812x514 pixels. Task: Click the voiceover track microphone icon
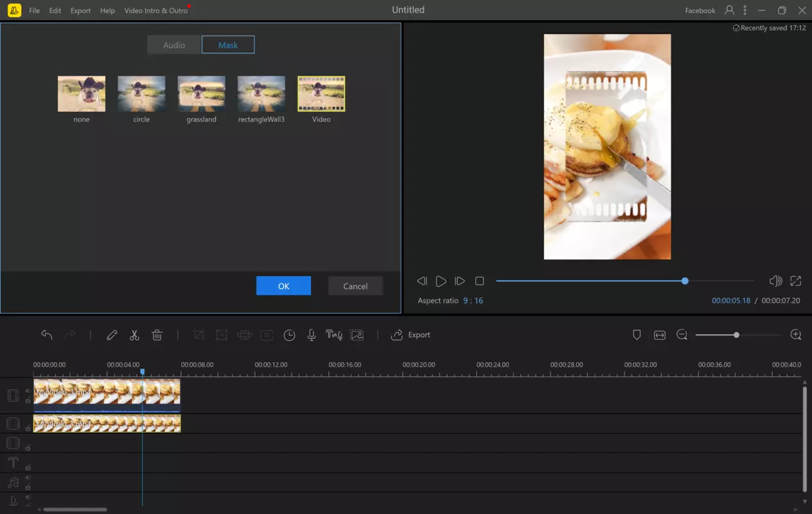[13, 502]
